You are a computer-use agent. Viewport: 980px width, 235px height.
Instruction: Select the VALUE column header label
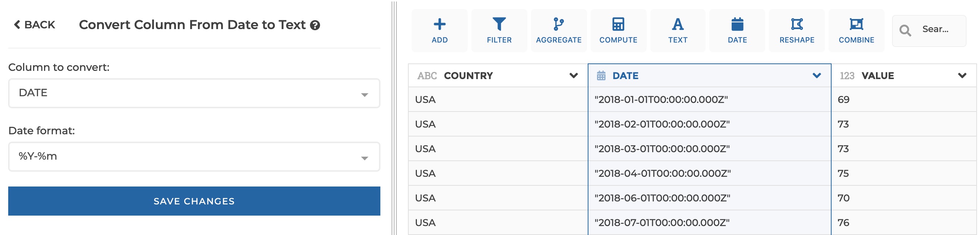pos(878,76)
